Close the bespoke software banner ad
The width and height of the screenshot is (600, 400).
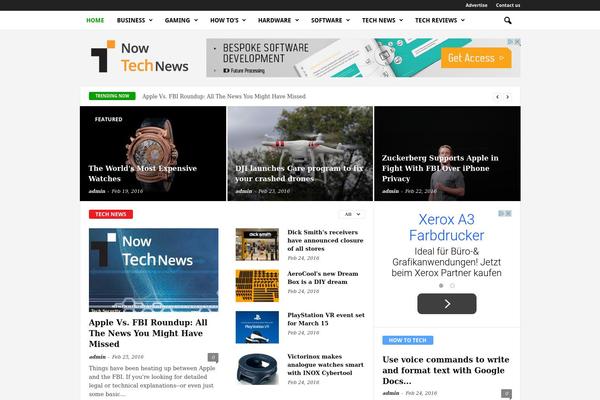coord(517,42)
